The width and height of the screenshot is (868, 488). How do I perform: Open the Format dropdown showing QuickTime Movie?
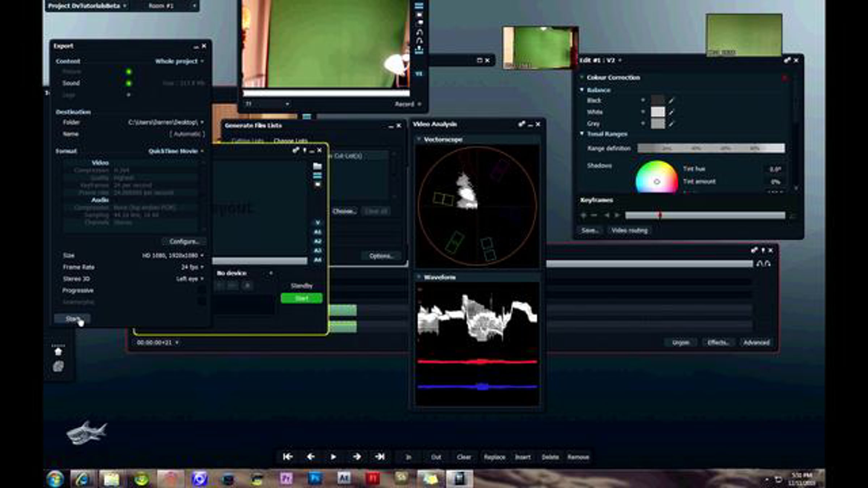176,151
